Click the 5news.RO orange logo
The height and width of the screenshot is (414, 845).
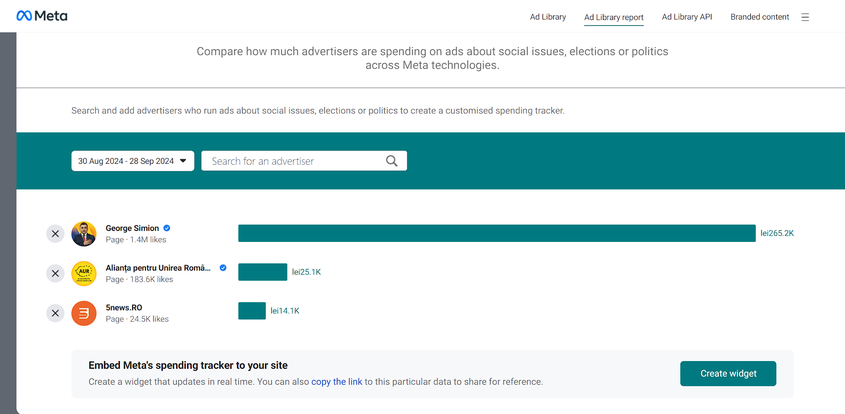pos(84,313)
